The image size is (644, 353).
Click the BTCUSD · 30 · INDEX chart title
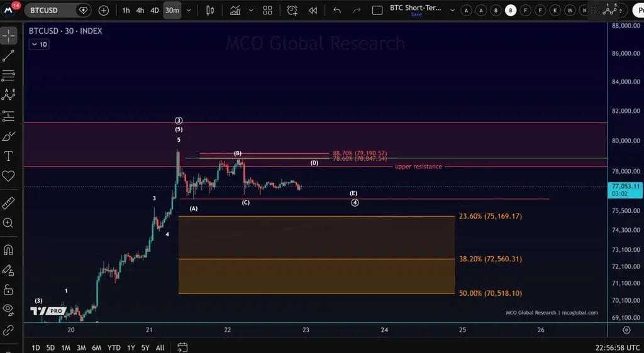pyautogui.click(x=65, y=31)
